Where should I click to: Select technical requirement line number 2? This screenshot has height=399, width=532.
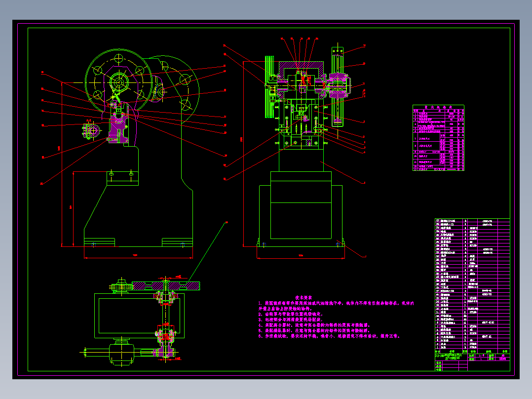coord(291,314)
